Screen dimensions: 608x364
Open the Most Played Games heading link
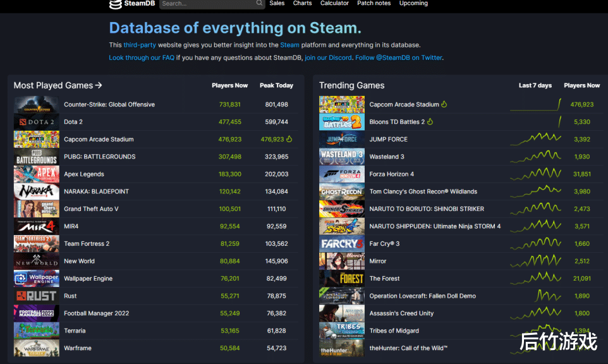58,85
